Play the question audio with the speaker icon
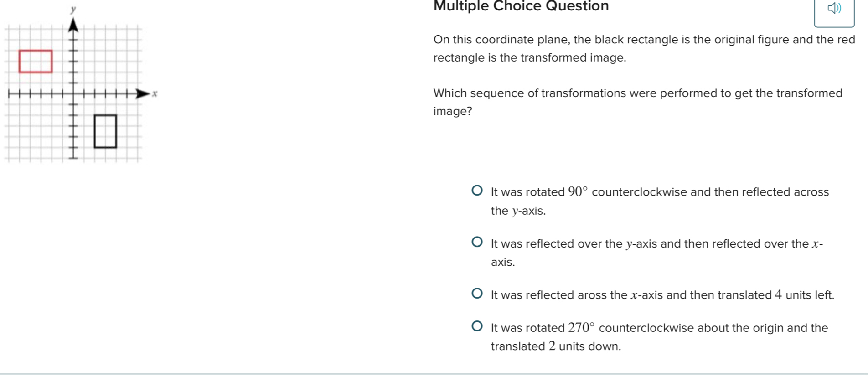Viewport: 868px width, 377px height. 834,9
